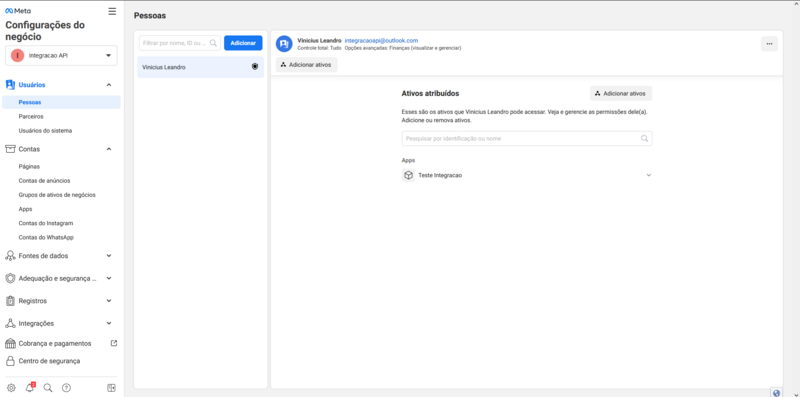Viewport: 800px width, 397px height.
Task: Expand the Integrações section
Action: pyautogui.click(x=109, y=323)
